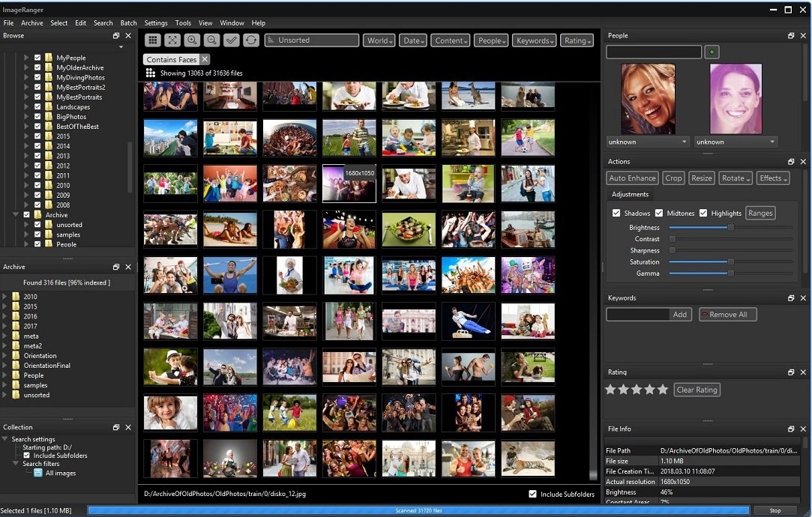Undock the Browse panel
Viewport: 812px width, 517px height.
pyautogui.click(x=116, y=36)
